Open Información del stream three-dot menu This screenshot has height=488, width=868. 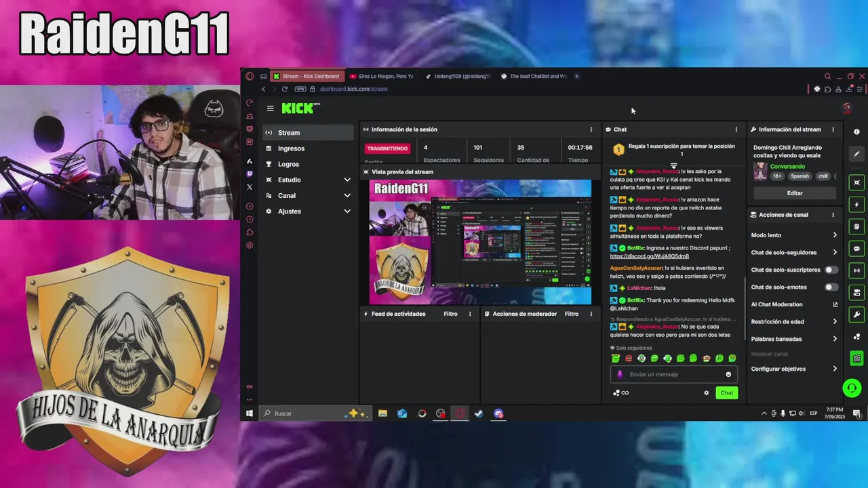tap(833, 129)
